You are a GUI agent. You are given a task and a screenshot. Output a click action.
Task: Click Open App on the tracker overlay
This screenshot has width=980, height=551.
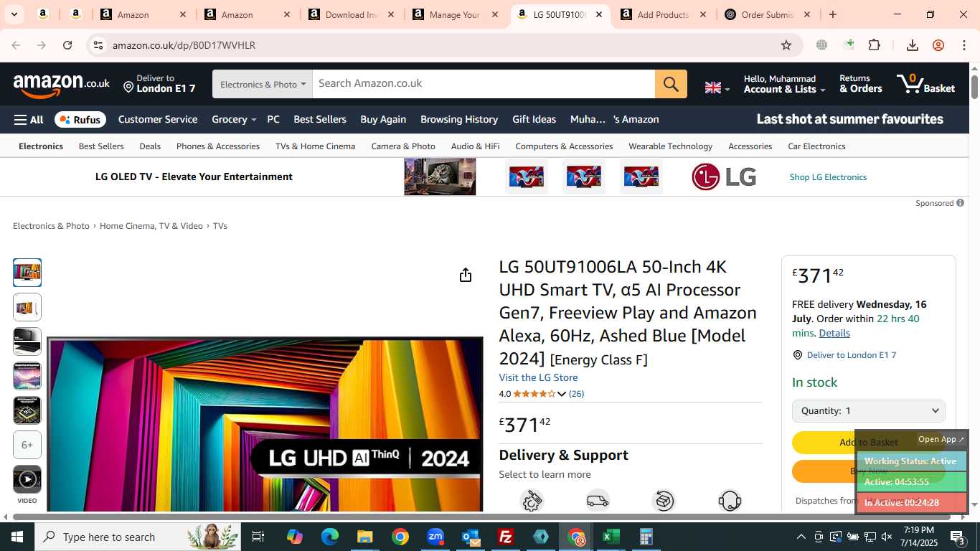941,439
